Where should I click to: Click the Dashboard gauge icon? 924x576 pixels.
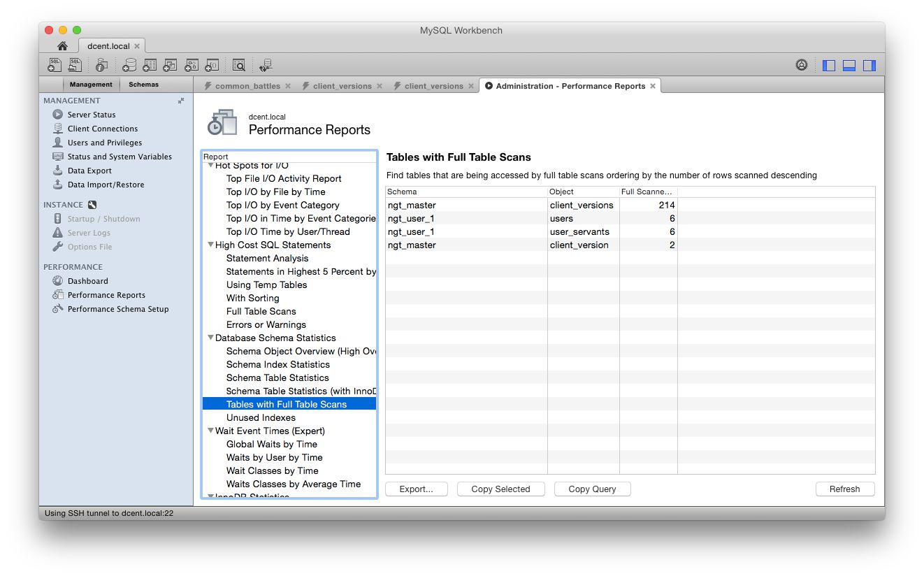pos(58,281)
